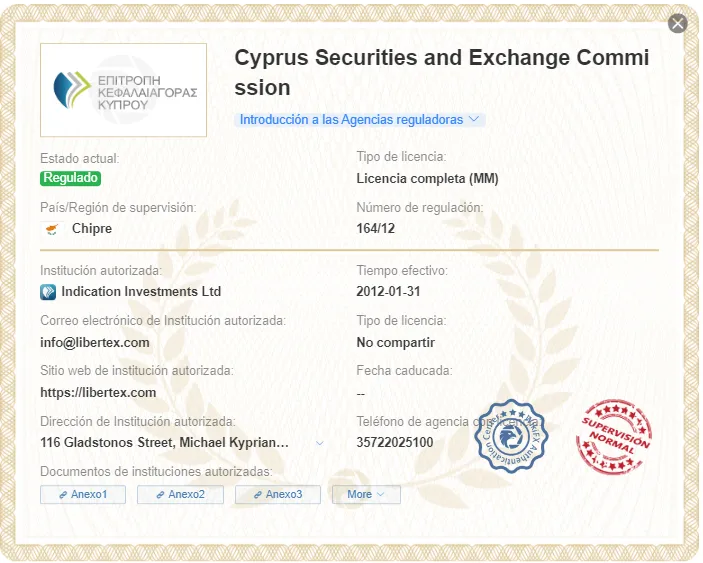The height and width of the screenshot is (563, 703).
Task: Click the CySEC regulator logo image
Action: 123,90
